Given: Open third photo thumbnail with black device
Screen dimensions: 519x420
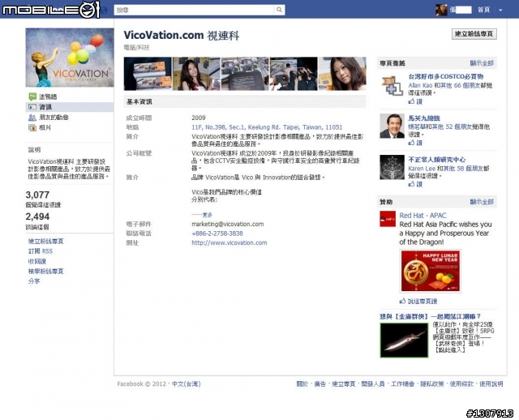Looking at the screenshot, I should (x=245, y=74).
